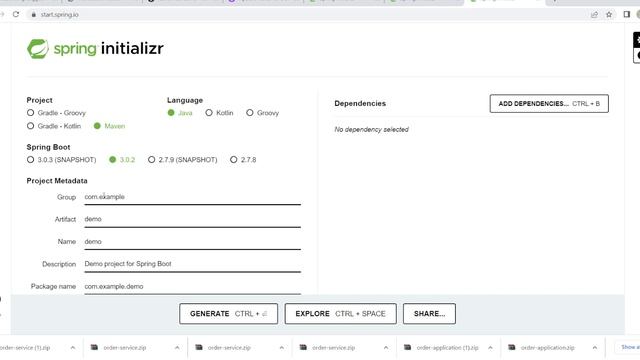Click the Explore button
The image size is (640, 360).
340,313
